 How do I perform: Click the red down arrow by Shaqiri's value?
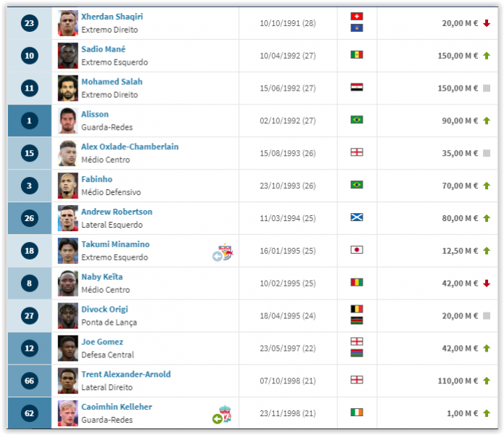[487, 23]
